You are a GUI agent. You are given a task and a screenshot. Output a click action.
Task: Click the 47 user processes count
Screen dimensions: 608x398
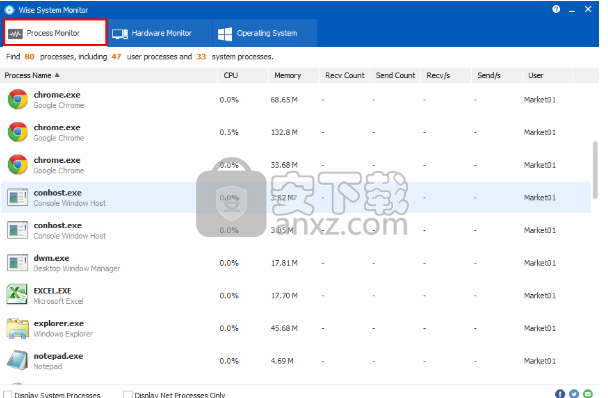[116, 57]
